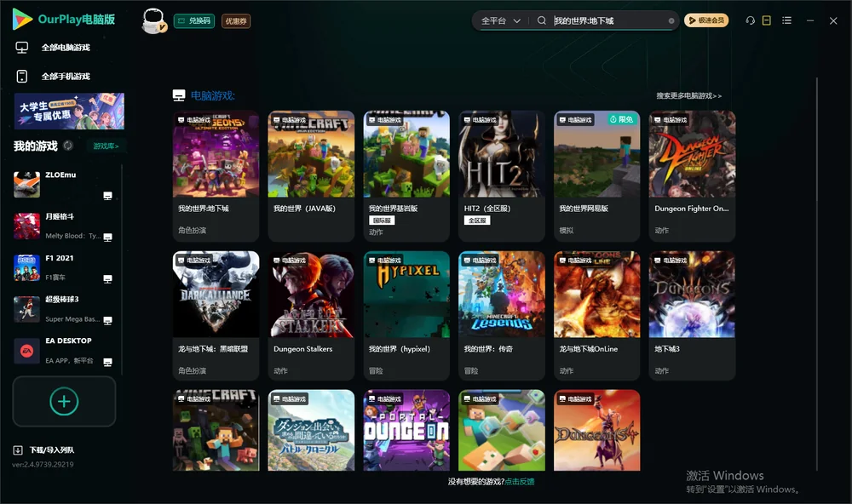Viewport: 852px width, 504px height.
Task: Select 我的世界网易版 game card
Action: click(596, 176)
